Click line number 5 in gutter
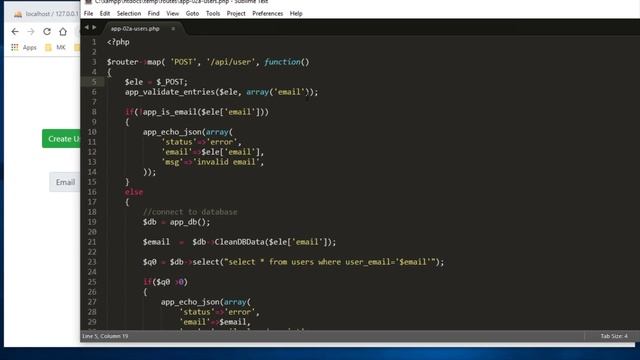This screenshot has width=640, height=360. 94,82
